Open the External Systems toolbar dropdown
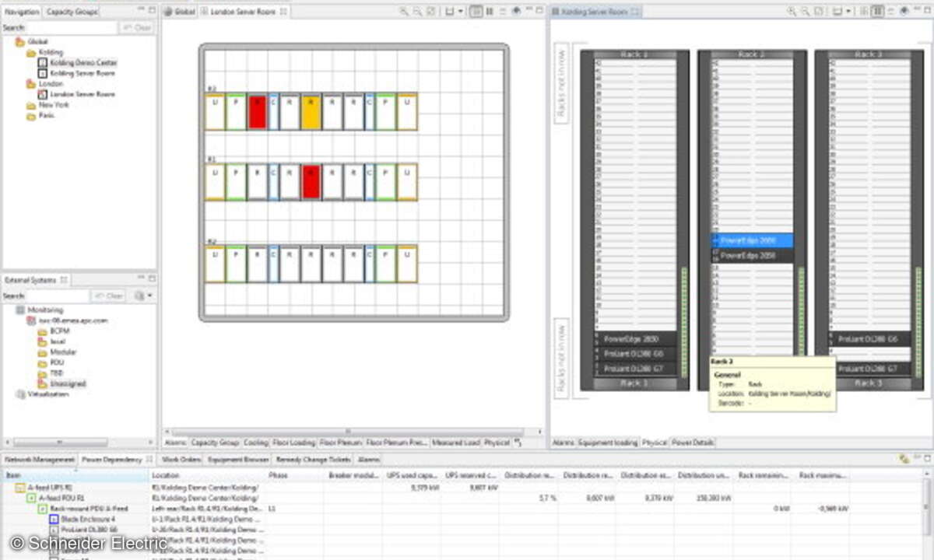 (x=149, y=296)
